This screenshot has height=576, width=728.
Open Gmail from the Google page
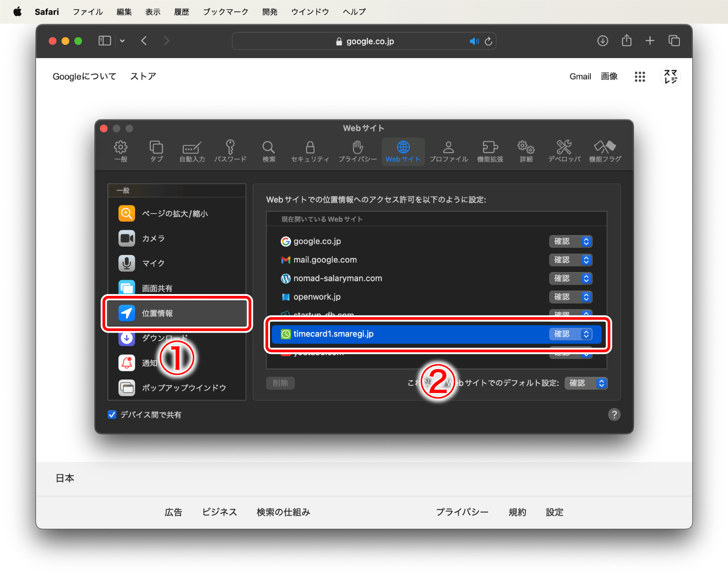[x=580, y=76]
